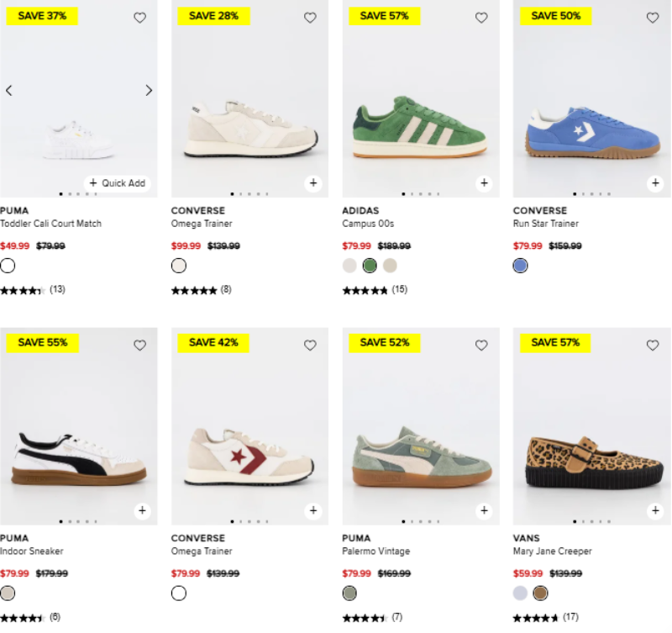Viewport: 672px width, 633px height.
Task: Show next image of Toddler Cali Court
Action: 149,91
